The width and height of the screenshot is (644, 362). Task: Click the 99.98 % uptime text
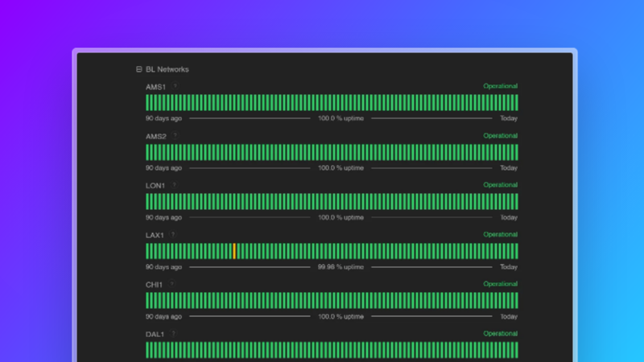pos(341,267)
